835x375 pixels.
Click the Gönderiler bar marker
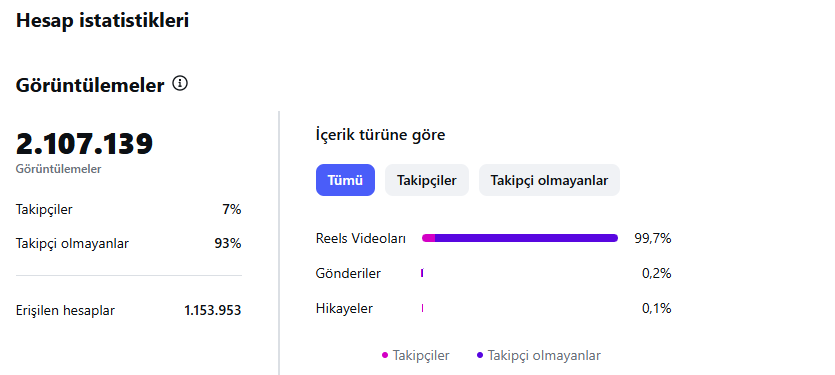click(422, 273)
